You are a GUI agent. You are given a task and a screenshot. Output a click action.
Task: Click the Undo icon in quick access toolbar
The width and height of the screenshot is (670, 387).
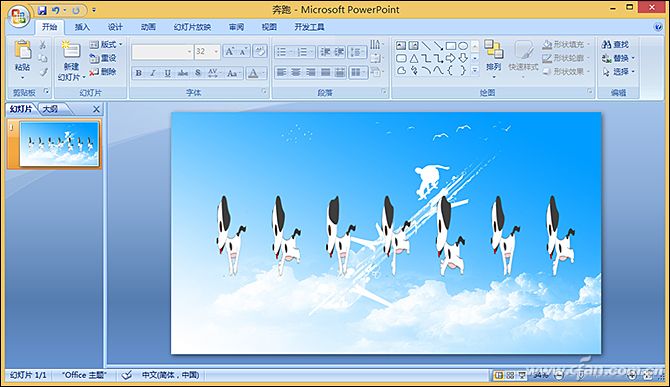click(56, 10)
